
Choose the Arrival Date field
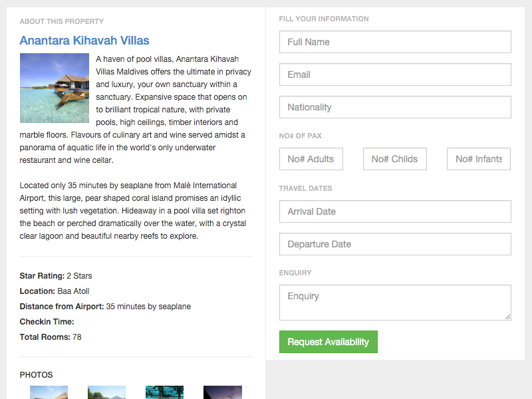click(x=395, y=211)
